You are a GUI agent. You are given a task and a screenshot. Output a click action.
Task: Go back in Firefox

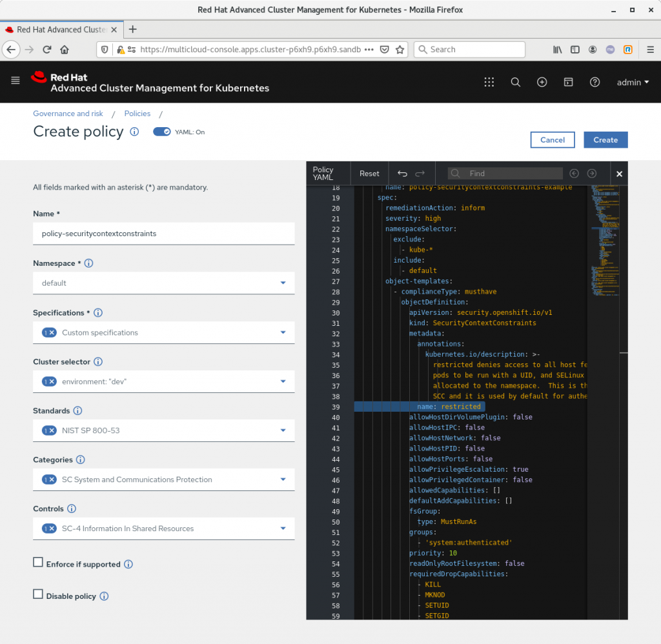click(12, 49)
